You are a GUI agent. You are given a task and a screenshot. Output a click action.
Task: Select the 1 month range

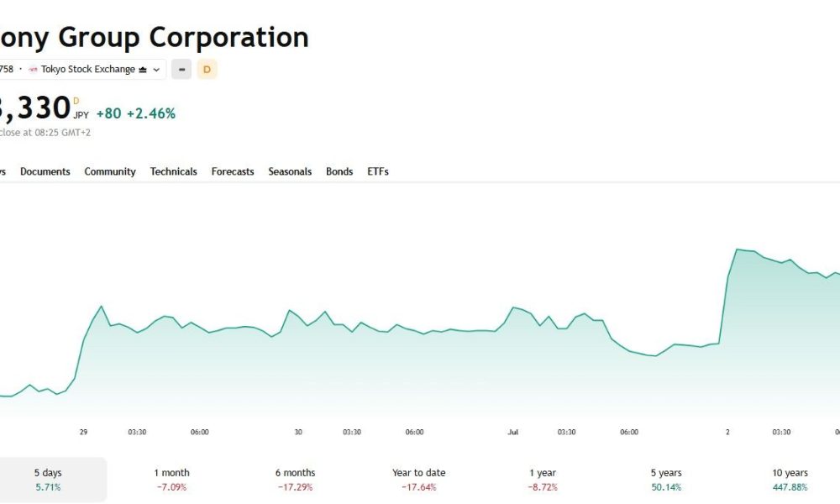(x=171, y=480)
